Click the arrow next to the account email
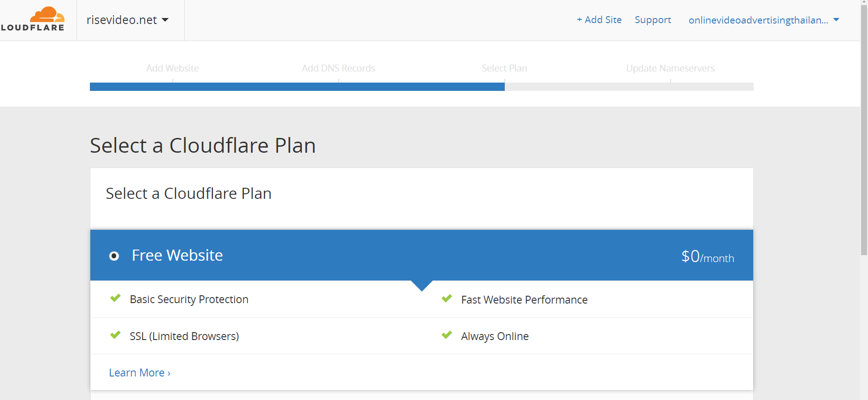Screen dimensions: 868x400 [x=836, y=20]
